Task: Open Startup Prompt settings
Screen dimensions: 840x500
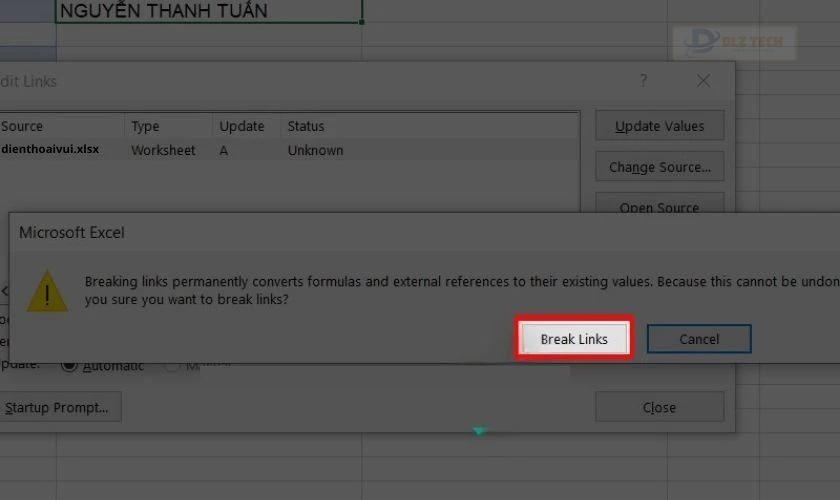Action: [x=59, y=407]
